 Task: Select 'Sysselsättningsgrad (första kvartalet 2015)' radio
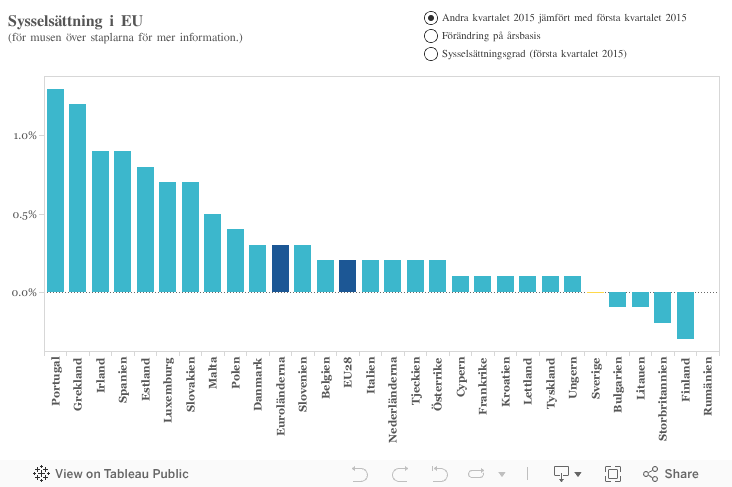pyautogui.click(x=431, y=54)
